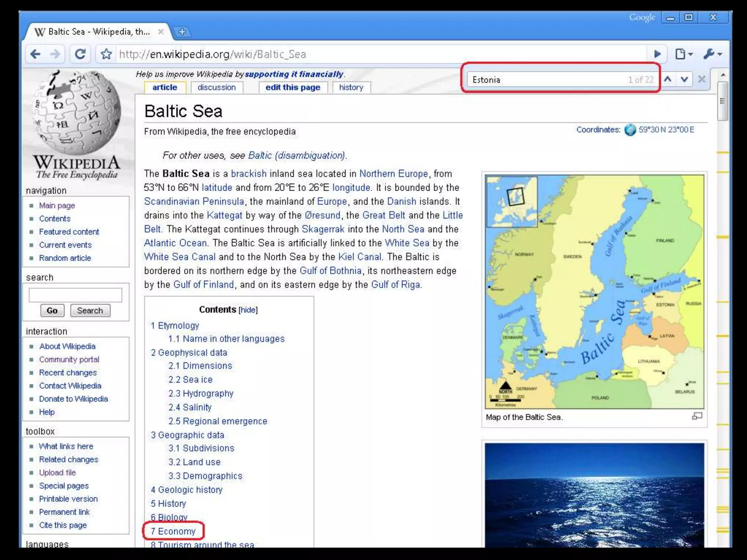Jump to 1 Etymology section
The width and height of the screenshot is (747, 560).
pos(175,326)
